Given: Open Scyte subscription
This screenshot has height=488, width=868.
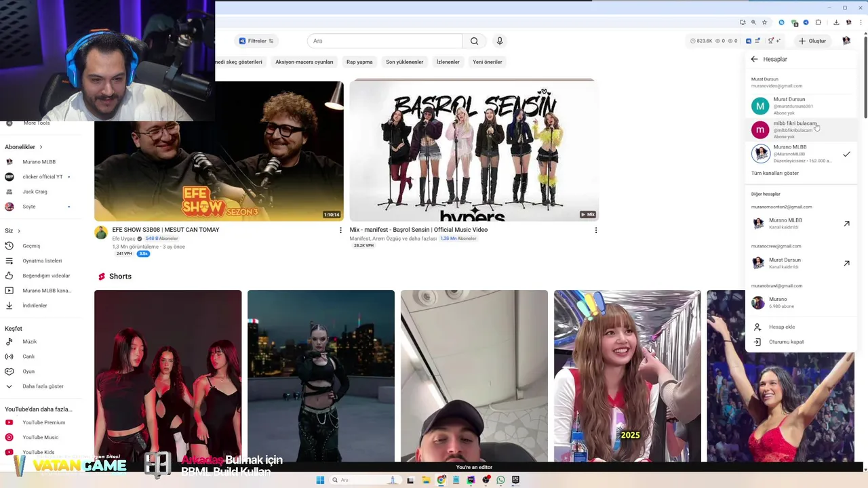Looking at the screenshot, I should tap(28, 207).
